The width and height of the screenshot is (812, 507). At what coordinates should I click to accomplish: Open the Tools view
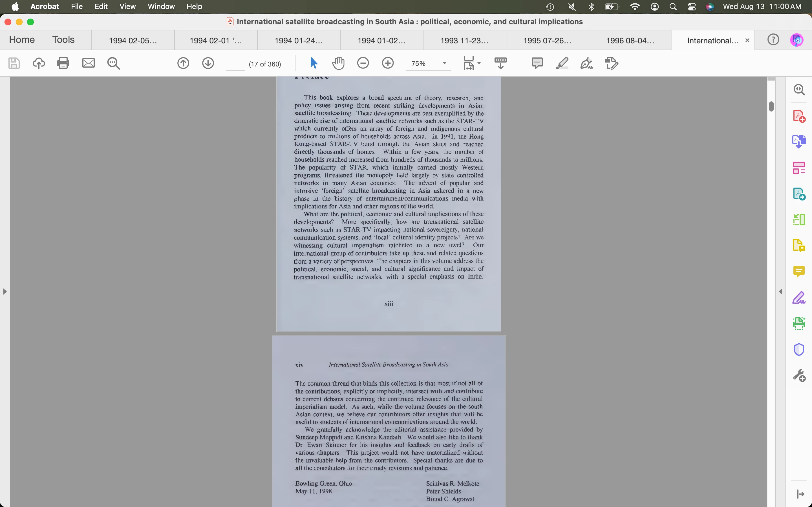[63, 39]
